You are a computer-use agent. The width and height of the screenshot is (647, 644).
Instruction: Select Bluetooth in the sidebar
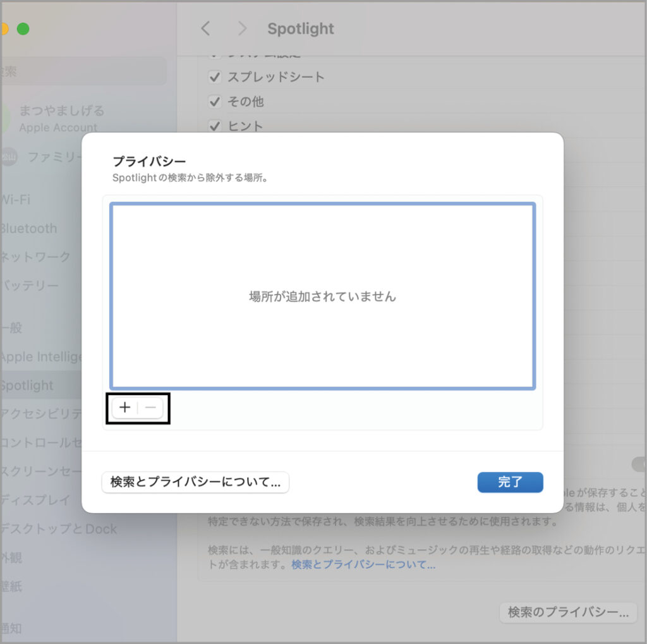tap(29, 228)
